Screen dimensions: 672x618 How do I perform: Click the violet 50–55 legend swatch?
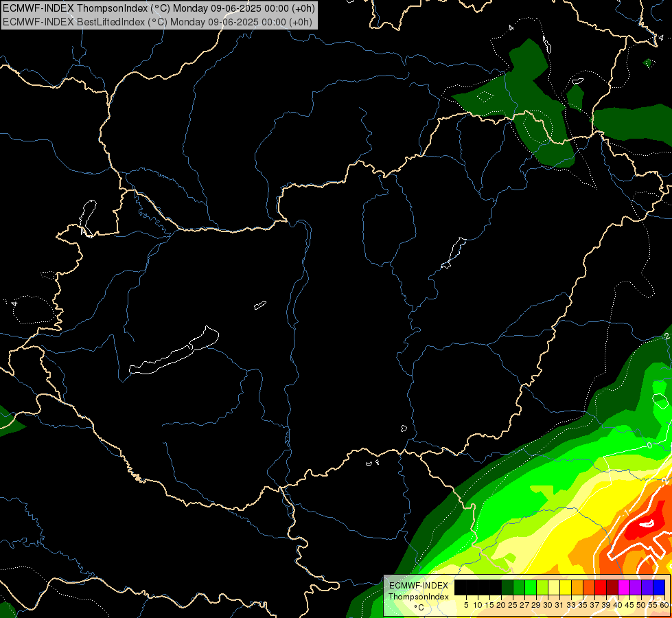647,587
